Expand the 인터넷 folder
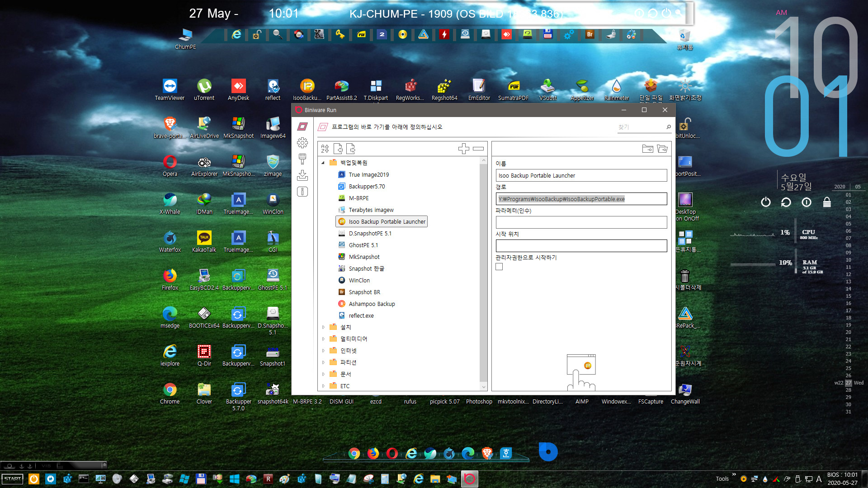Screen dimensions: 868x488 pos(323,351)
